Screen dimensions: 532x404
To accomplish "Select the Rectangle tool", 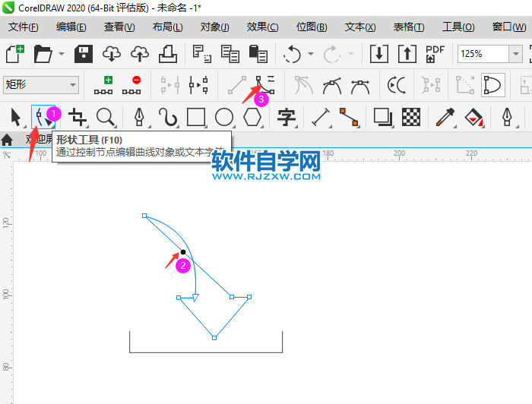I will tap(196, 117).
